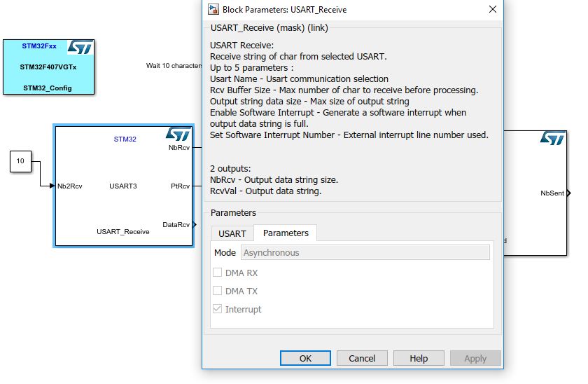The width and height of the screenshot is (588, 384).
Task: Switch to the USART tab
Action: point(232,233)
